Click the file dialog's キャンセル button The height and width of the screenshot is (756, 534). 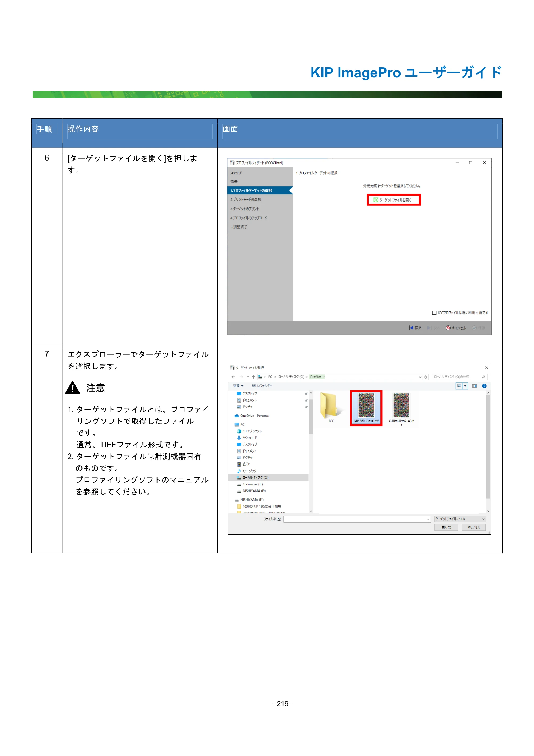[473, 527]
